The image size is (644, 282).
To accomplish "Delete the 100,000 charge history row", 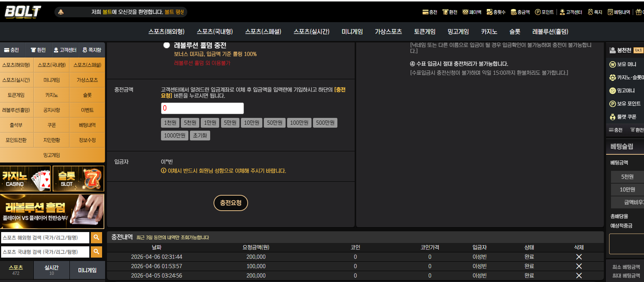I will pyautogui.click(x=579, y=266).
